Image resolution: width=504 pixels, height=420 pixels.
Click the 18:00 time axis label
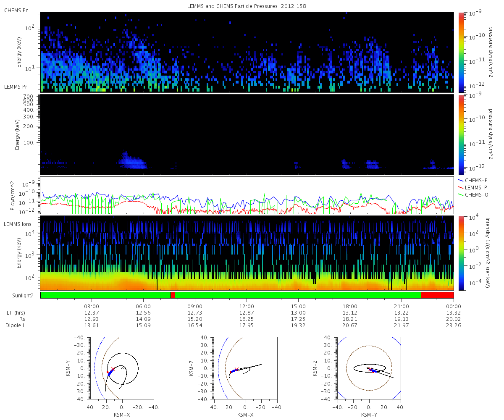point(350,306)
